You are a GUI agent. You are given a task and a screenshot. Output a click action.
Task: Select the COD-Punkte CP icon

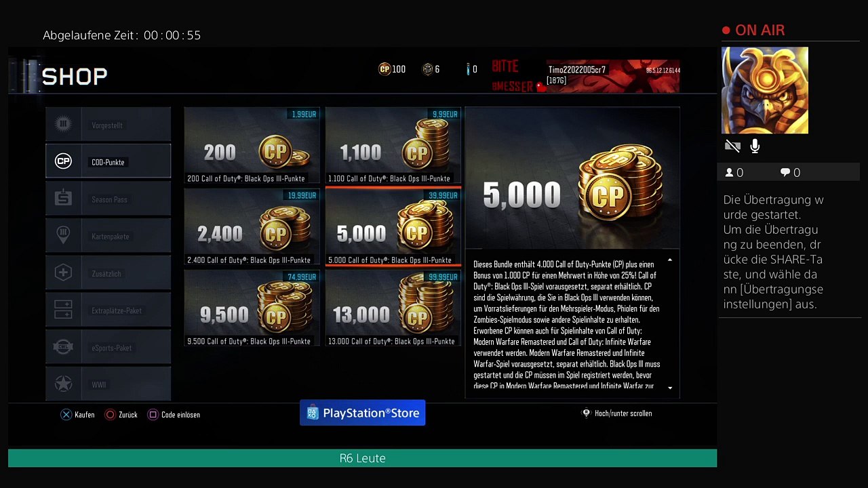(x=63, y=161)
